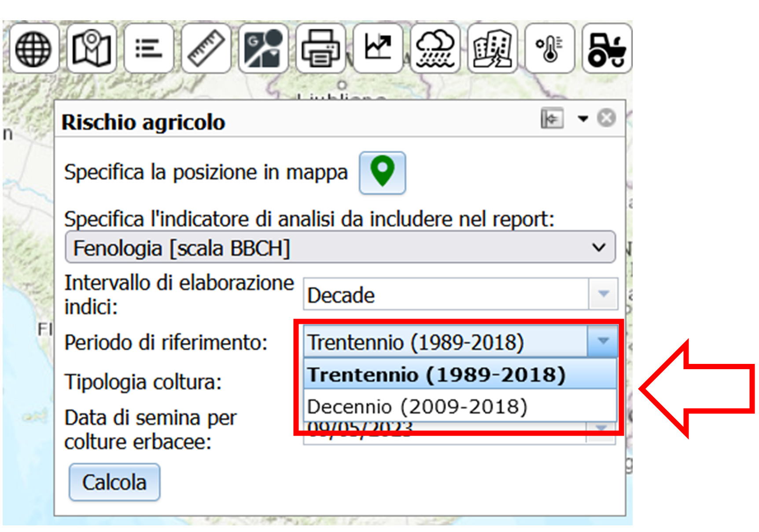Click the Rischio agricolo panel title
Screen dimensions: 759x532
(144, 122)
